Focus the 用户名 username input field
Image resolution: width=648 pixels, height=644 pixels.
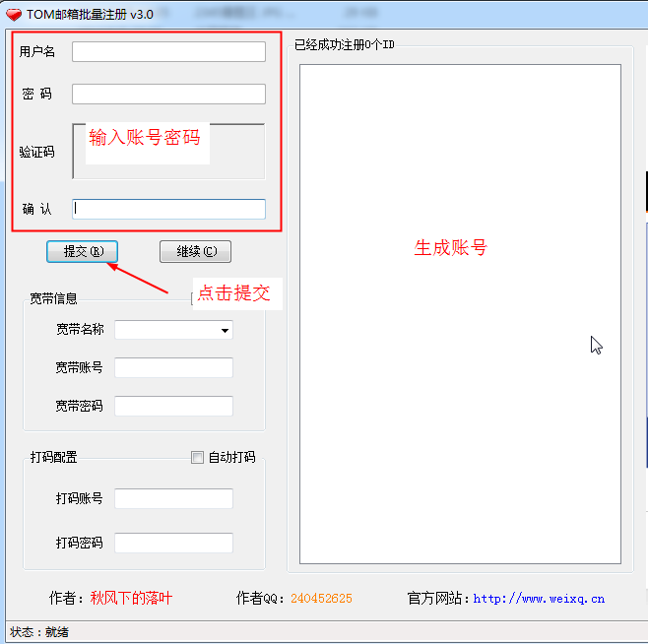(168, 51)
